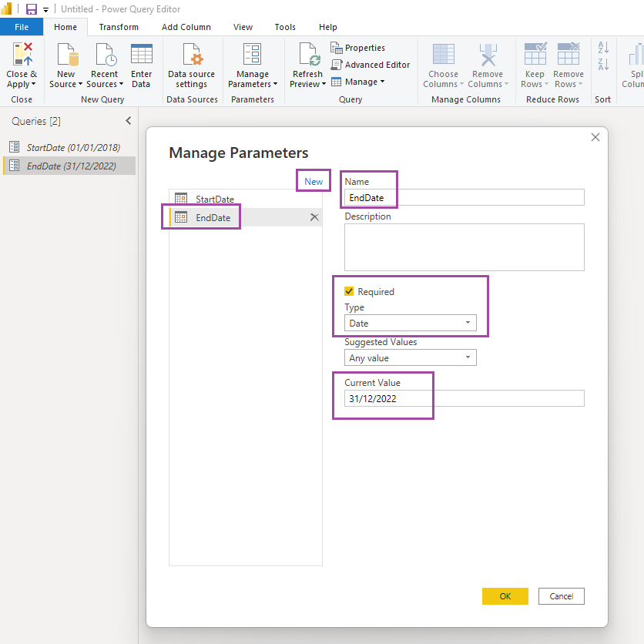
Task: Click the Close & Apply icon
Action: (x=22, y=54)
